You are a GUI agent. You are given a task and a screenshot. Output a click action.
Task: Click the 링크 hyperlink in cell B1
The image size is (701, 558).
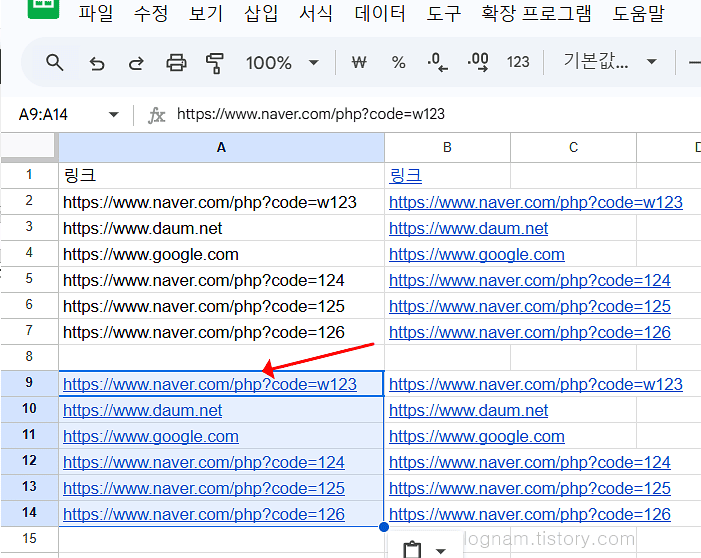[x=405, y=175]
